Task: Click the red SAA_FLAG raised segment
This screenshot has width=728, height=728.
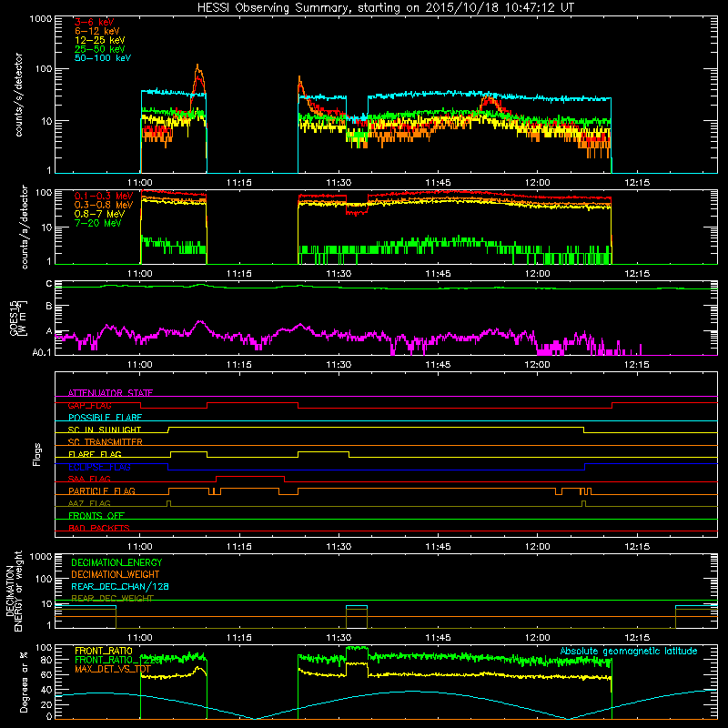Action: [250, 476]
